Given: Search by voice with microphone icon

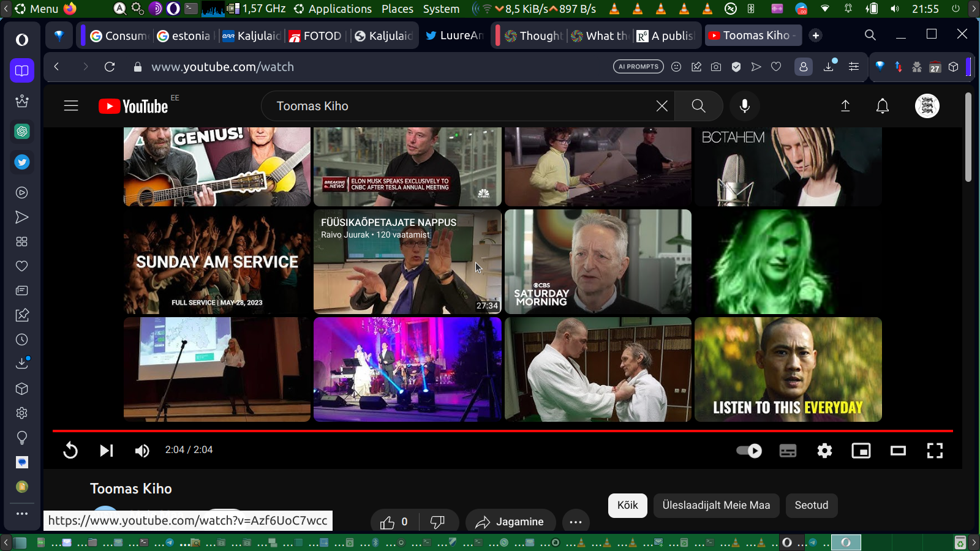Looking at the screenshot, I should click(744, 106).
